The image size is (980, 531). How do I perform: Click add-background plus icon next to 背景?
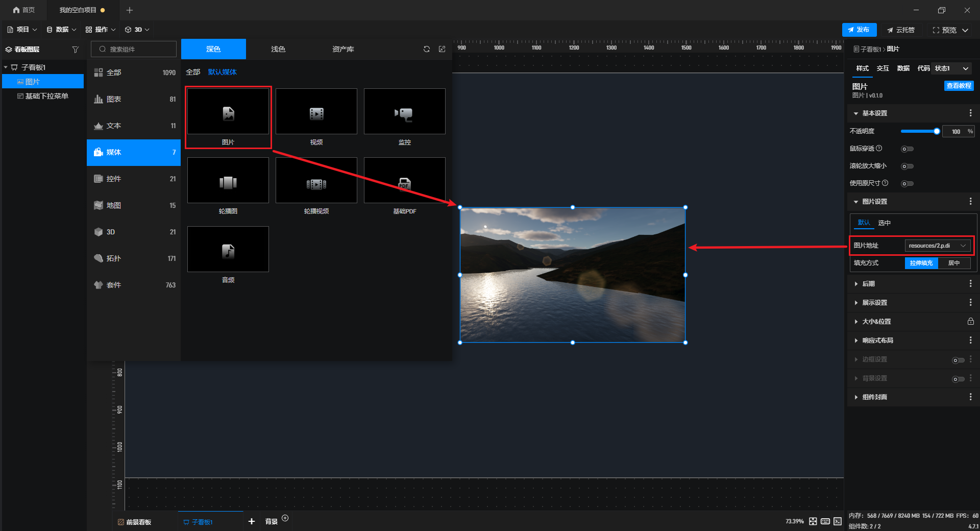285,518
